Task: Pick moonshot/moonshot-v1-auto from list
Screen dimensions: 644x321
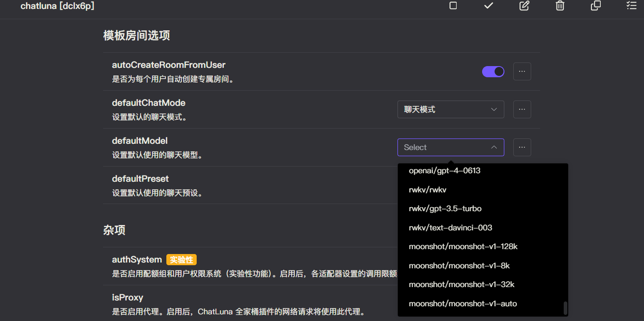Action: (x=462, y=304)
